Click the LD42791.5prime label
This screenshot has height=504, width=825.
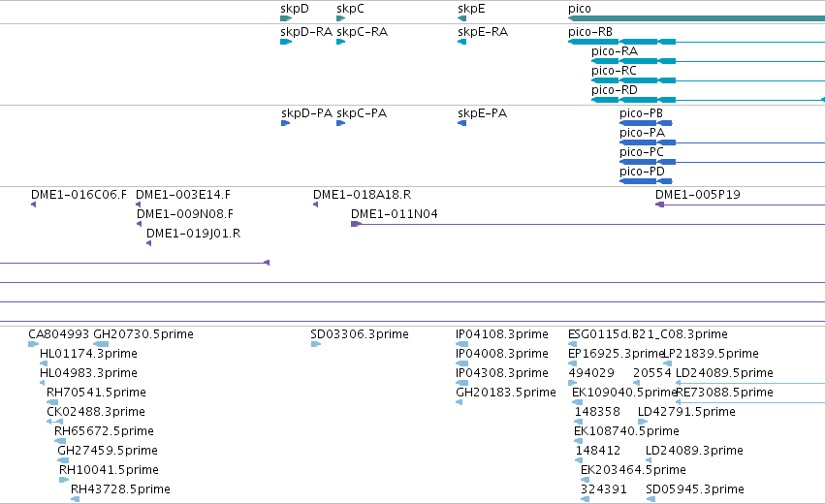(686, 412)
